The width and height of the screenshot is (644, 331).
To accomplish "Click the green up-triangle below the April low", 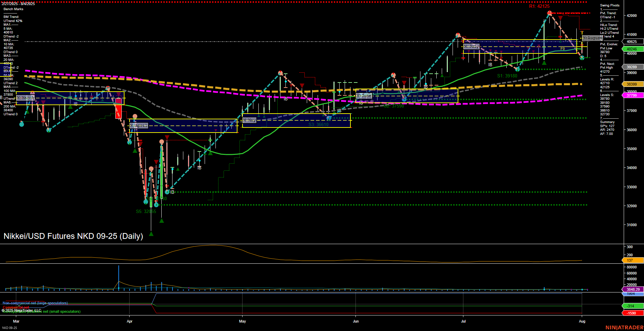I will point(151,233).
